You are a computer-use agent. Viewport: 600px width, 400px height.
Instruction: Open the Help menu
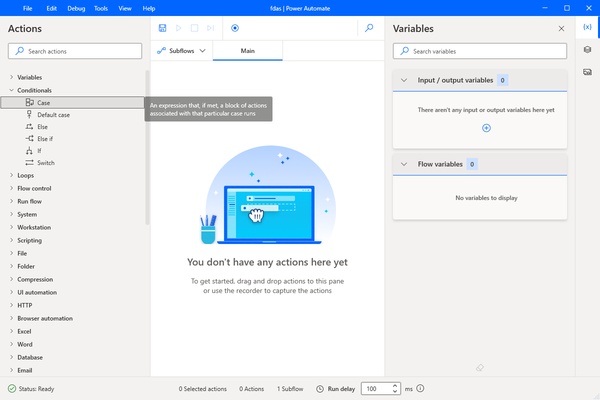point(149,8)
